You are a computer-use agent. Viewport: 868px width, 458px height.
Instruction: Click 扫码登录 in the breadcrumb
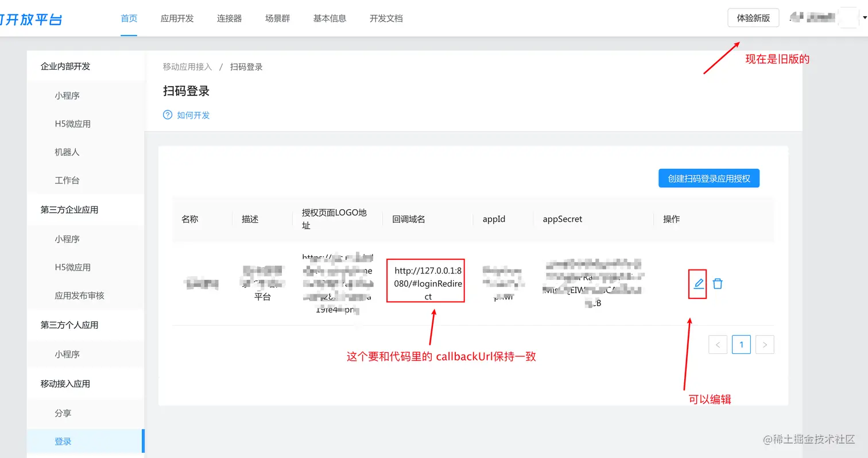(x=246, y=67)
